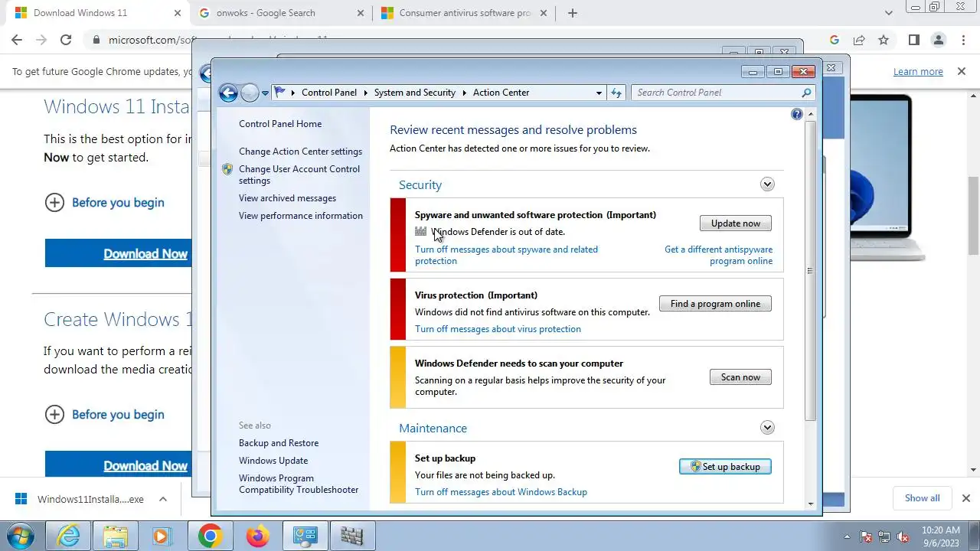The width and height of the screenshot is (980, 551).
Task: Click the Forward arrow in Action Center
Action: pos(250,93)
